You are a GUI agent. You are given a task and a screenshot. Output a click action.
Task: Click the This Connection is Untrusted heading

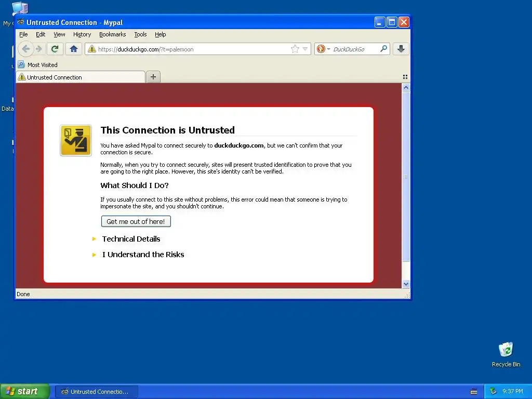[168, 130]
